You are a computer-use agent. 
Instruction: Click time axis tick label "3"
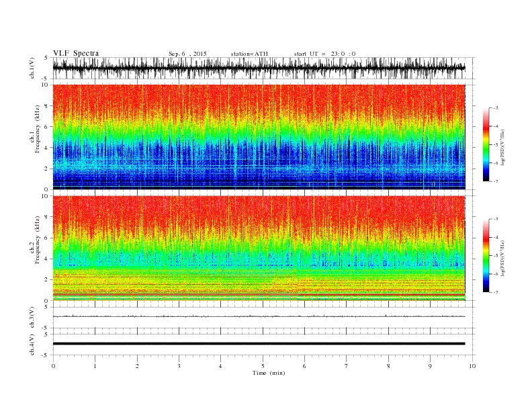179,366
